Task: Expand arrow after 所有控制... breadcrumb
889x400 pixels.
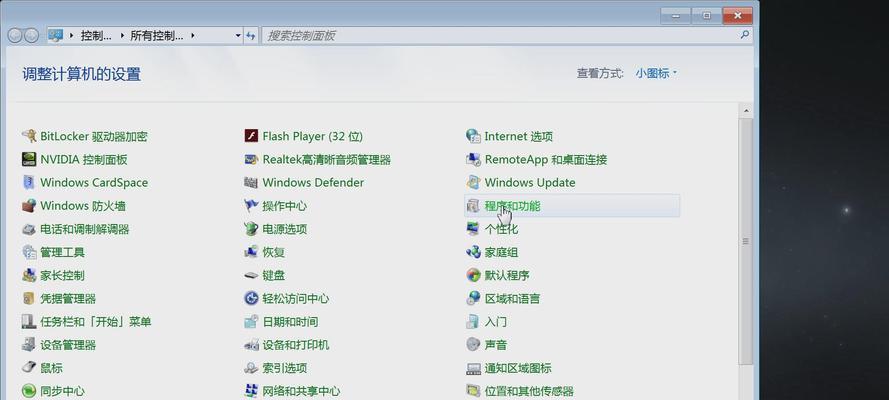Action: coord(193,36)
